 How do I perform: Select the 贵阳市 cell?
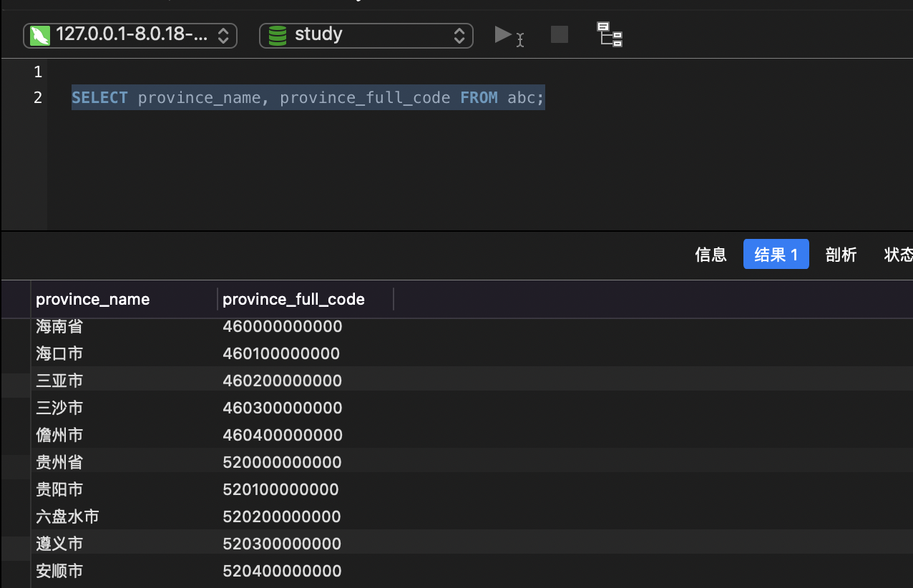point(59,489)
